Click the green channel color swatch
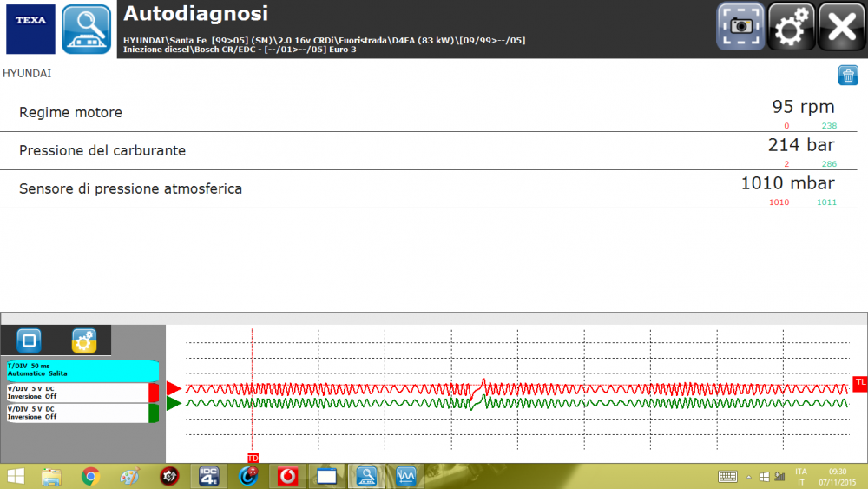The image size is (868, 489). 154,413
